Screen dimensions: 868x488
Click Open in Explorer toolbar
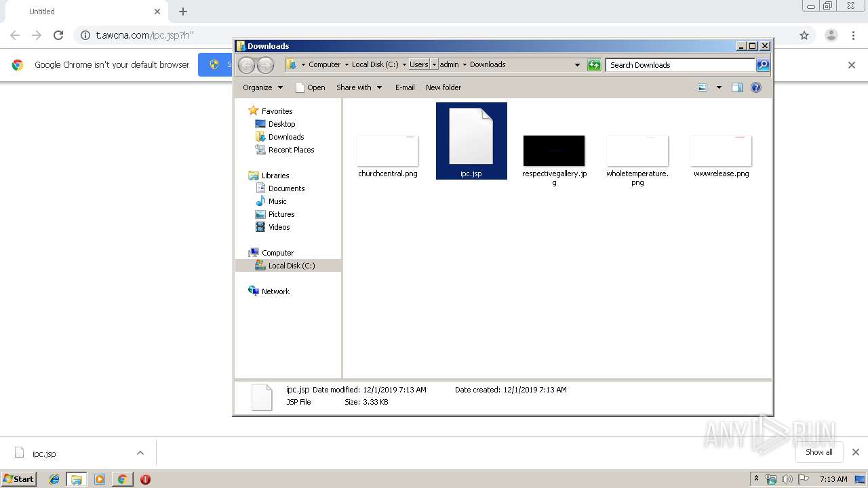[x=310, y=87]
